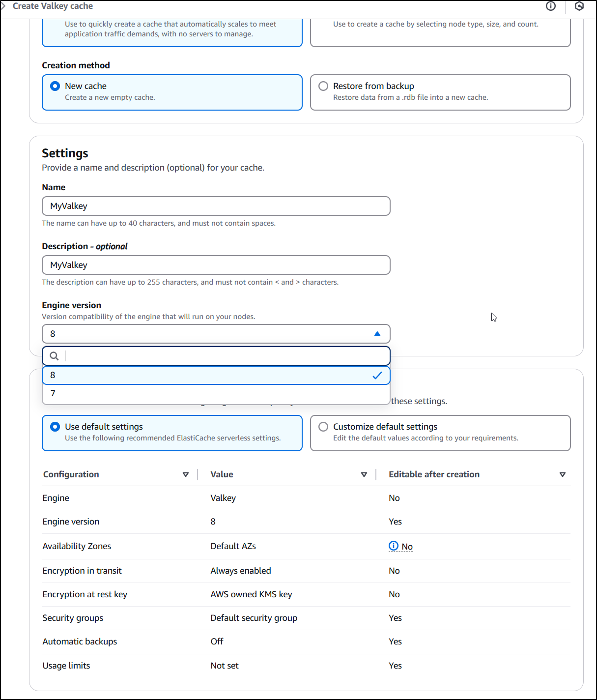The image size is (597, 700).
Task: Click the Create Valkey cache page title
Action: point(53,6)
